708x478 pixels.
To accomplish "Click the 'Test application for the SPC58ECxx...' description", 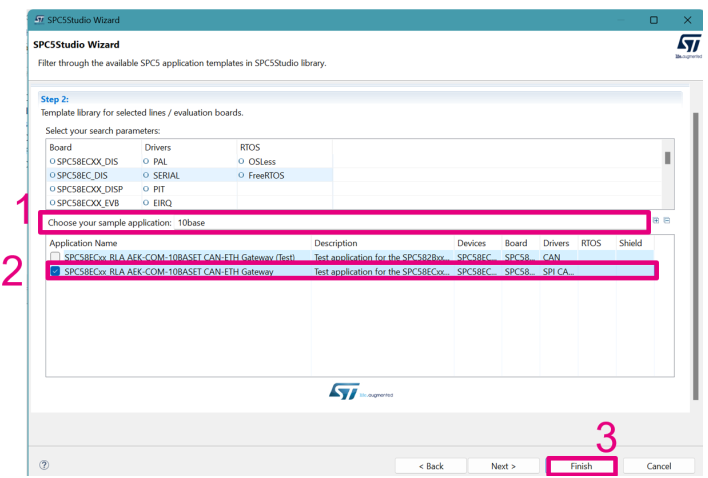I will [382, 271].
